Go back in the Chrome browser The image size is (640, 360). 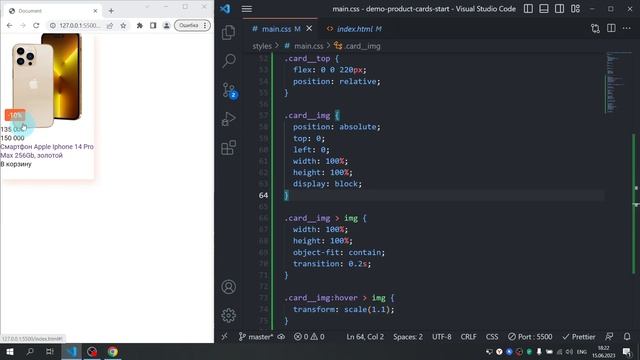tap(9, 25)
